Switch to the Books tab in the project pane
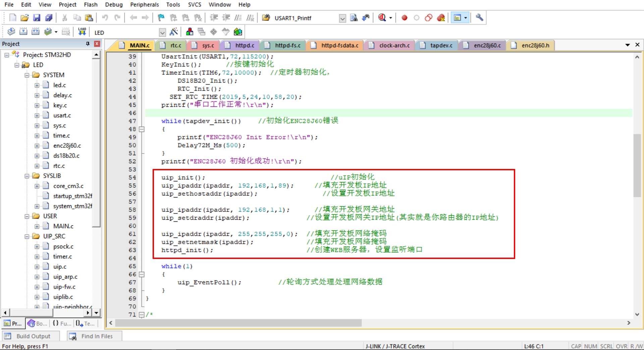 38,323
